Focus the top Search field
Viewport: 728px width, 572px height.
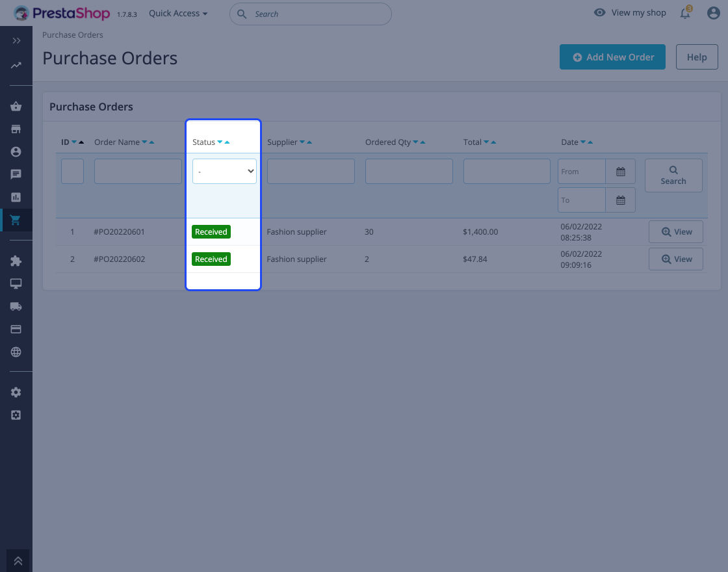(x=311, y=14)
